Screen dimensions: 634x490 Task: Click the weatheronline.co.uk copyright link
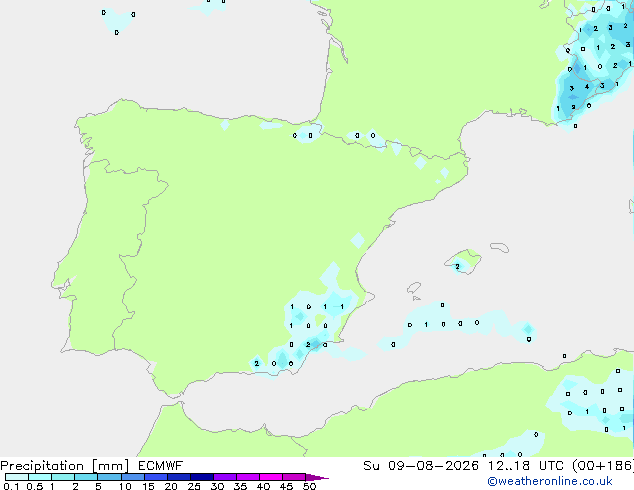(550, 481)
